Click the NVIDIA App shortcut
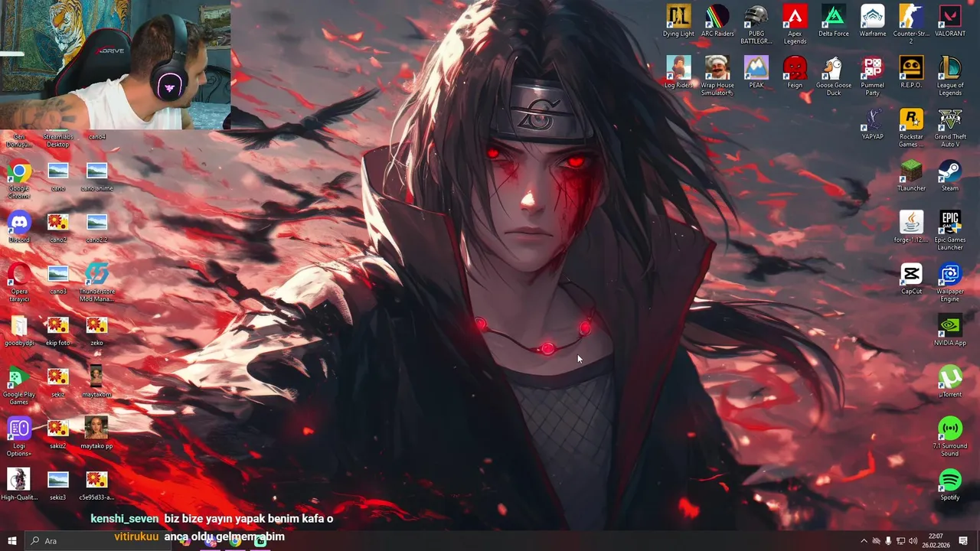This screenshot has height=551, width=980. (950, 330)
